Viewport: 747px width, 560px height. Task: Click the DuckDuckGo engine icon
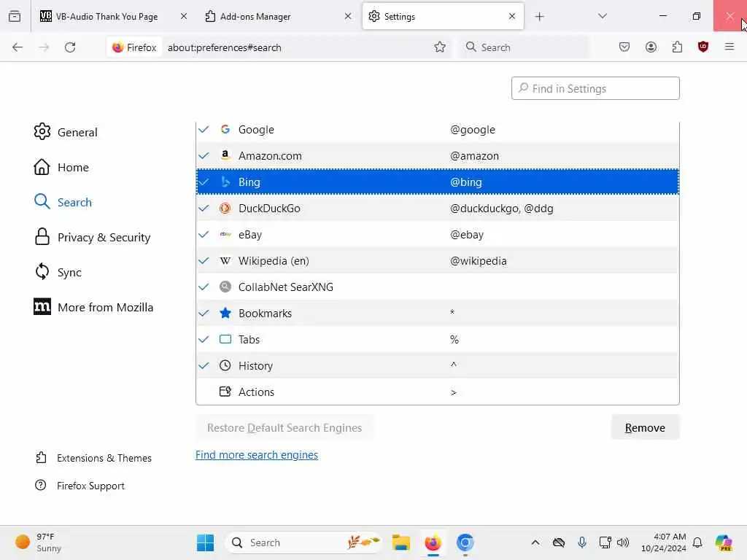coord(225,208)
